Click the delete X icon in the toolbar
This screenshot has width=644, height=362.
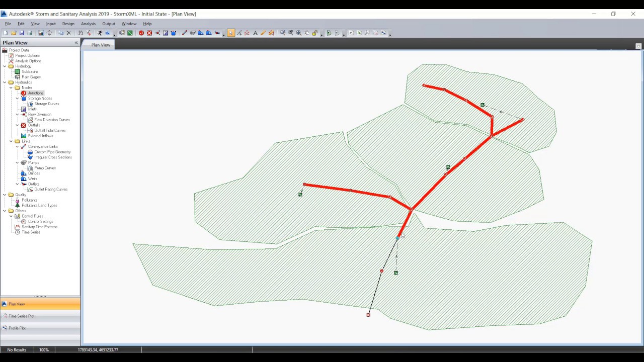click(x=68, y=33)
